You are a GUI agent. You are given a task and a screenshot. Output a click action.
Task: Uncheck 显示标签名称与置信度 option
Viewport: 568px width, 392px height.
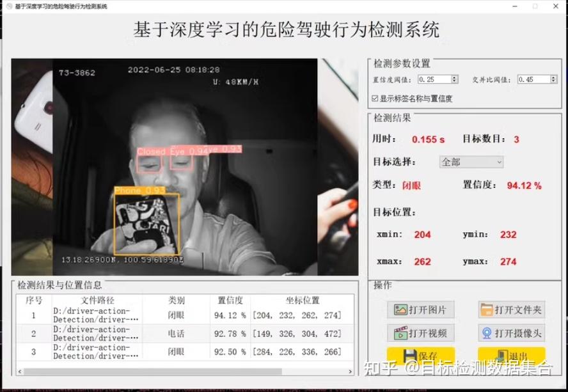tap(376, 98)
